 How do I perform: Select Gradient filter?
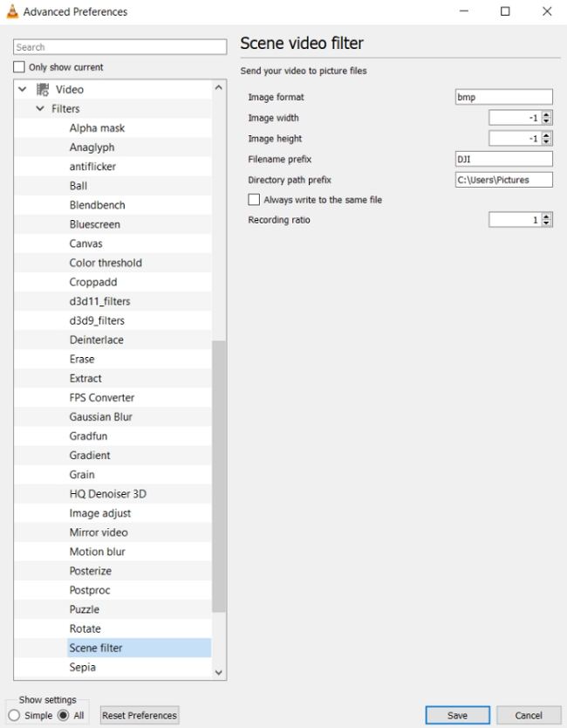pos(90,456)
